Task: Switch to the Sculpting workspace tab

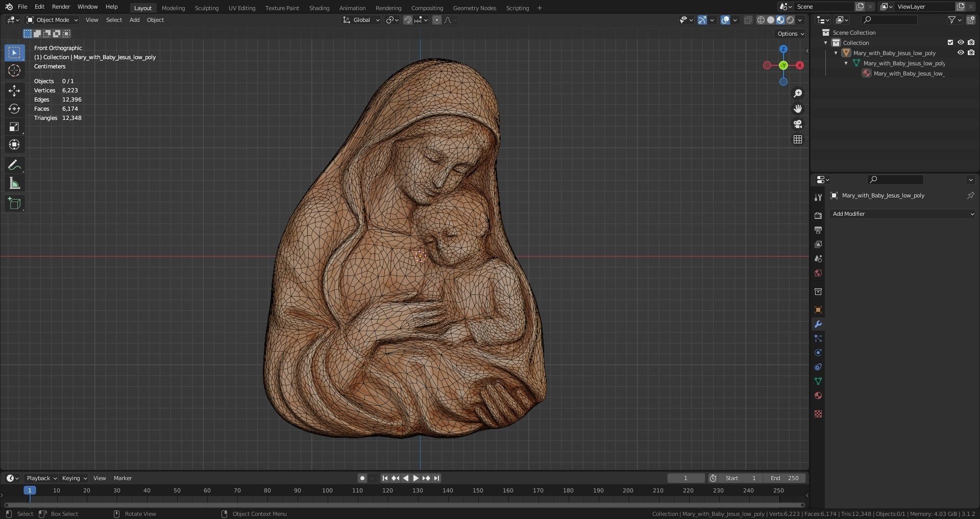Action: (207, 8)
